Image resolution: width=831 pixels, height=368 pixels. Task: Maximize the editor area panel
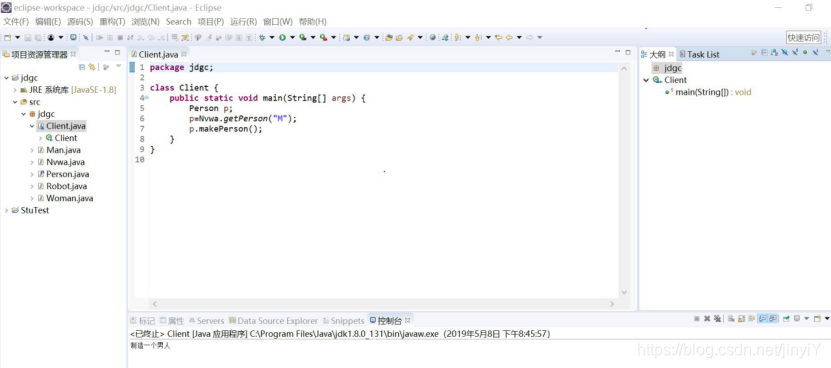tap(628, 52)
